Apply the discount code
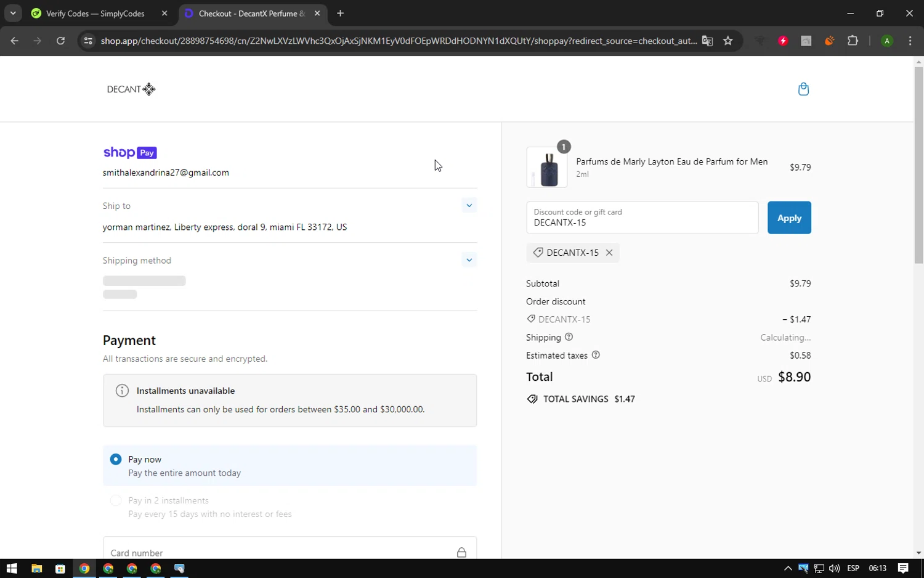Image resolution: width=924 pixels, height=578 pixels. pyautogui.click(x=789, y=218)
